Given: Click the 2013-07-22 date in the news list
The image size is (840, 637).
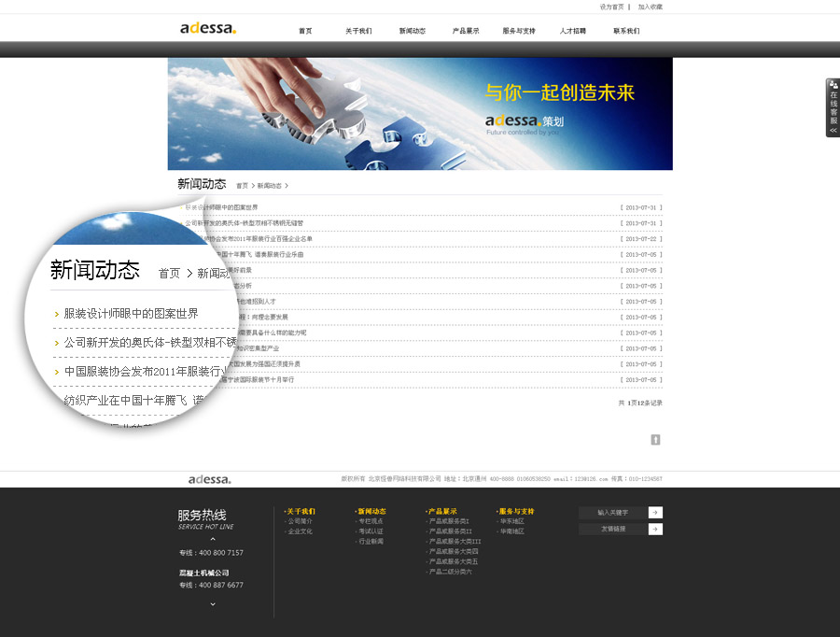Looking at the screenshot, I should pyautogui.click(x=641, y=238).
